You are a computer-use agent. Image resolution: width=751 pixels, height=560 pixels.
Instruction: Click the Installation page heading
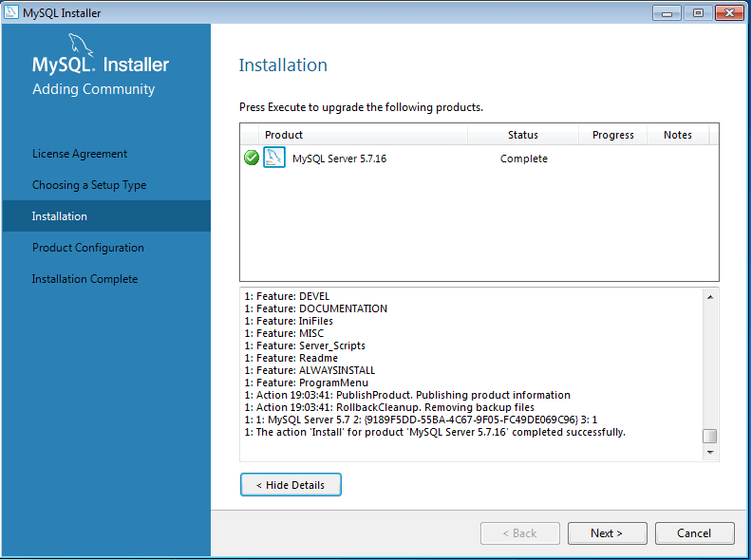(283, 65)
